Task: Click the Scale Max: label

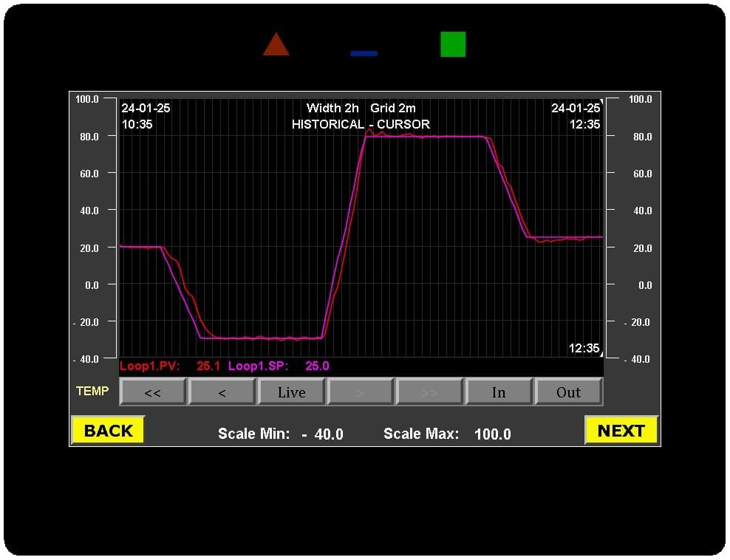Action: coord(421,434)
